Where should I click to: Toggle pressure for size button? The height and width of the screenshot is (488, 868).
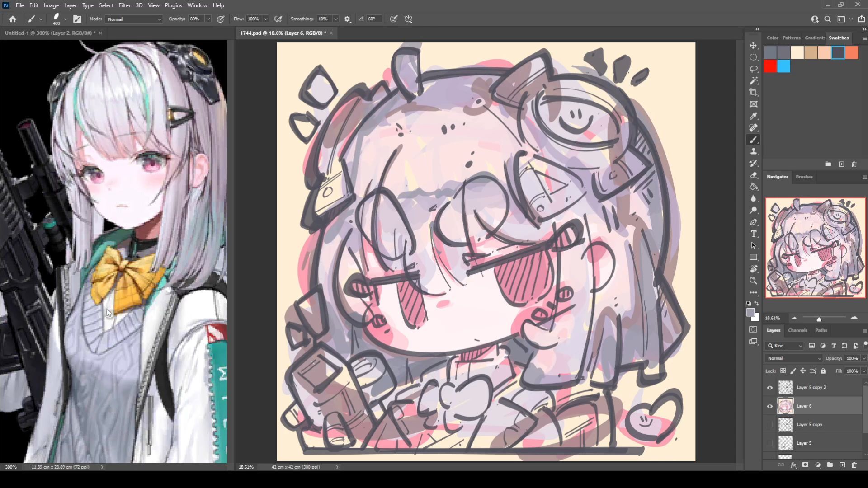(394, 19)
